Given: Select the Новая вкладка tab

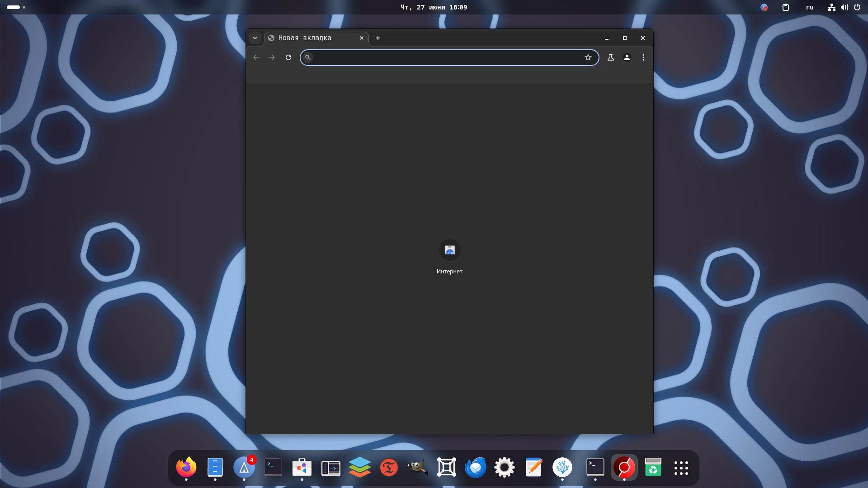Looking at the screenshot, I should pyautogui.click(x=316, y=38).
